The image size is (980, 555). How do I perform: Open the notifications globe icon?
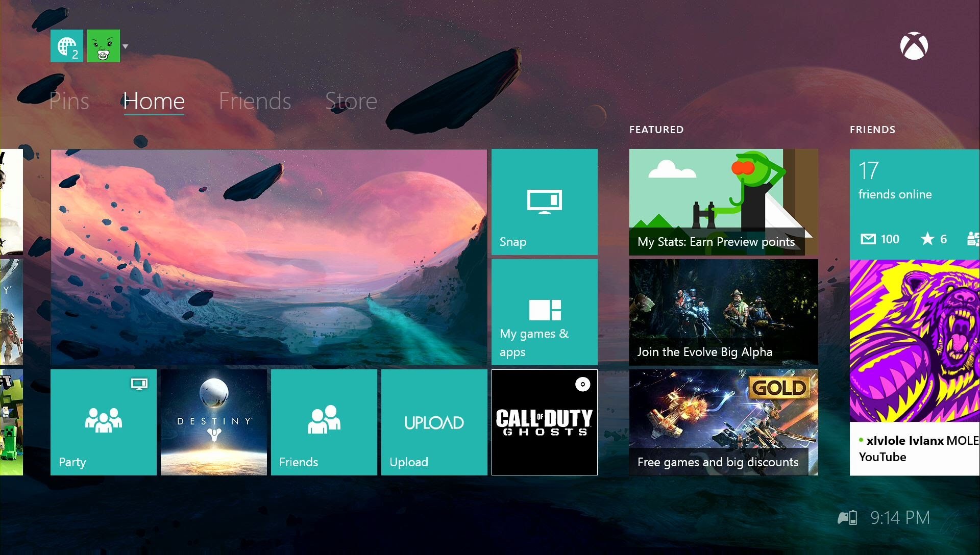point(67,46)
